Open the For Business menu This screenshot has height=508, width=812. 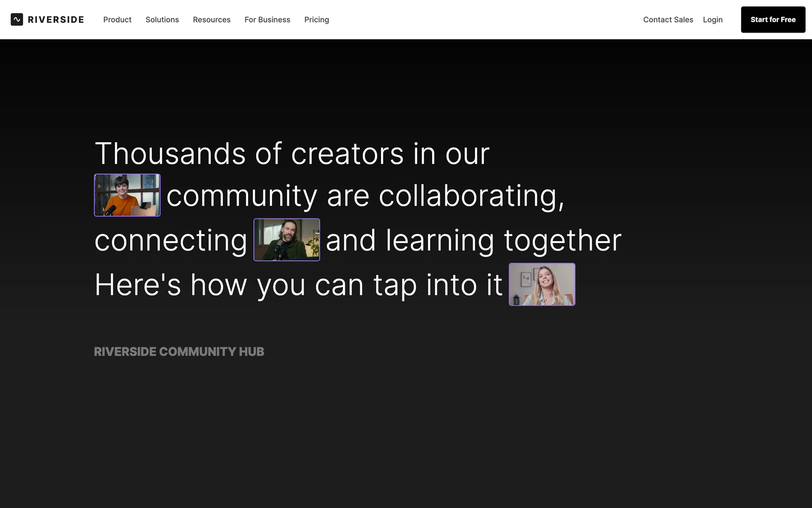(x=267, y=19)
